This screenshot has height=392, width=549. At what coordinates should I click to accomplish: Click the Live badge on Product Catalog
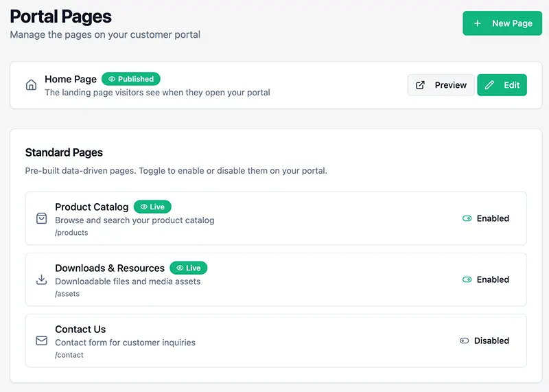152,207
